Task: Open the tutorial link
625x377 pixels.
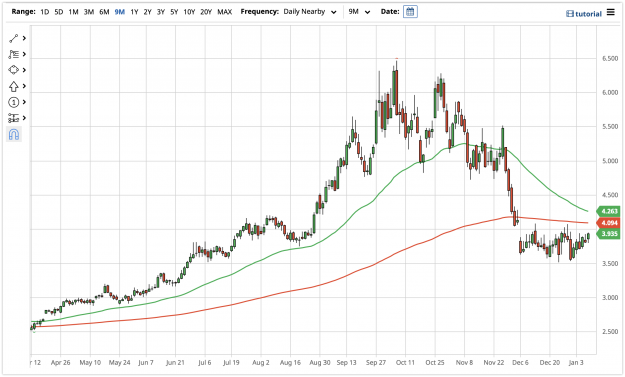Action: click(584, 14)
